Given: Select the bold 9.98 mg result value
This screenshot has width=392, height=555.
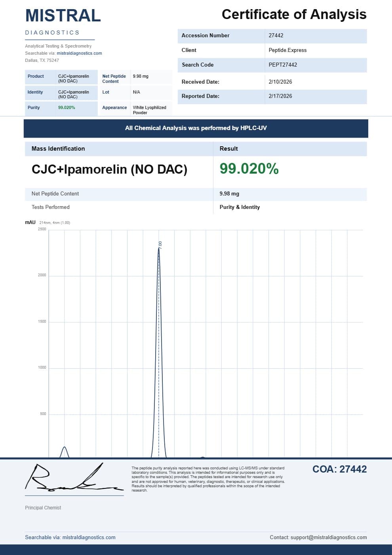Looking at the screenshot, I should [x=229, y=193].
